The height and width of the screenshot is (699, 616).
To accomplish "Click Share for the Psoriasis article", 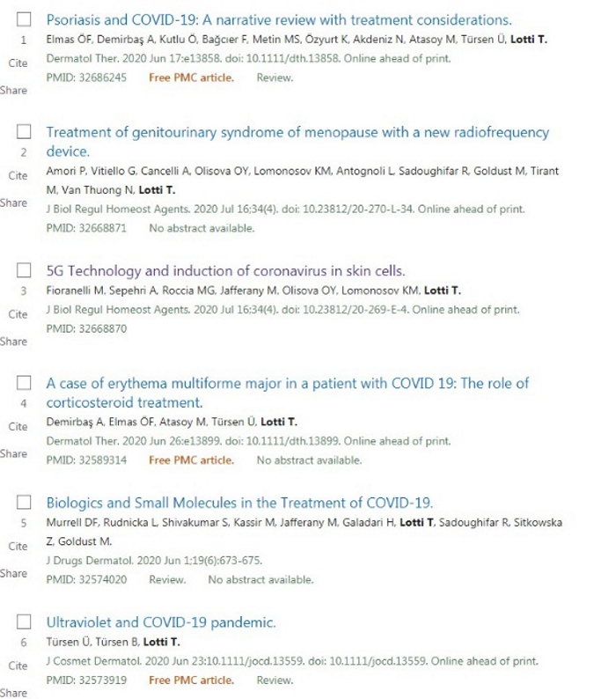I will [13, 91].
